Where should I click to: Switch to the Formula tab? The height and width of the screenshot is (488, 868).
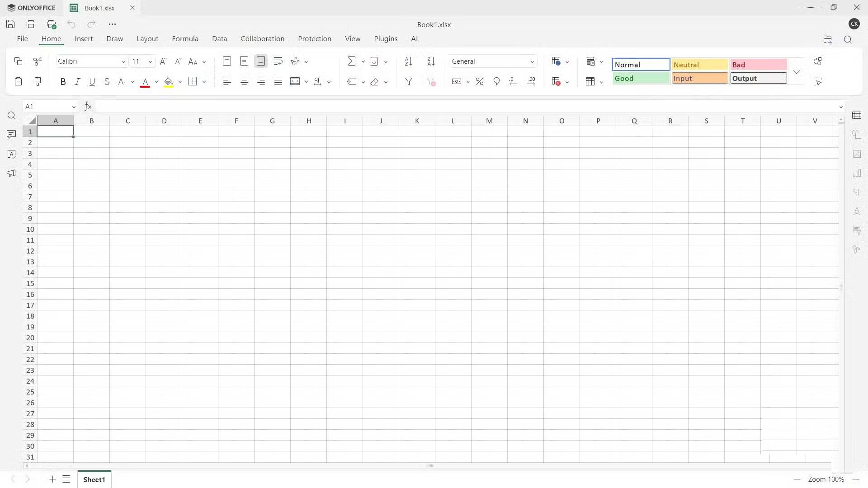click(185, 39)
